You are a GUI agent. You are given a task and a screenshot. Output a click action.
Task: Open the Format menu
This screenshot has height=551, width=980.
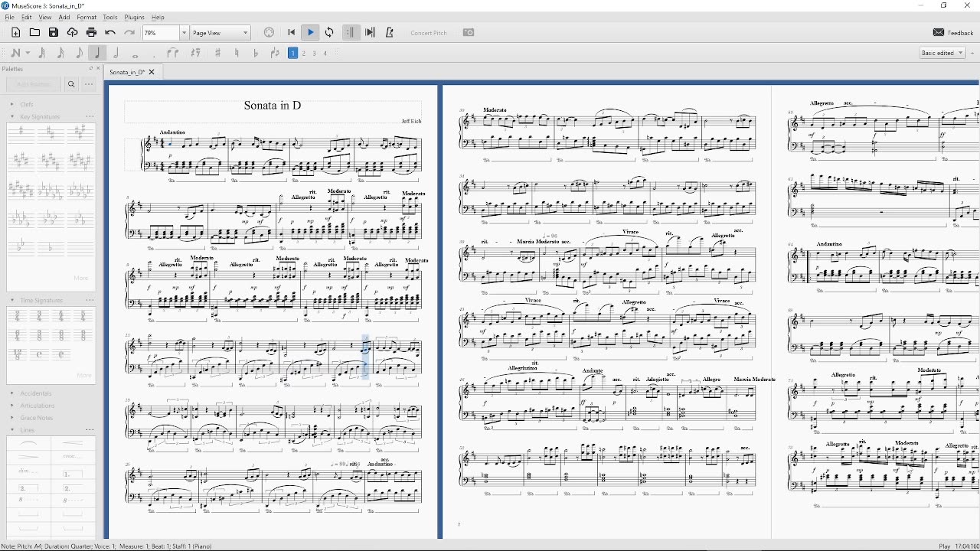pos(87,17)
